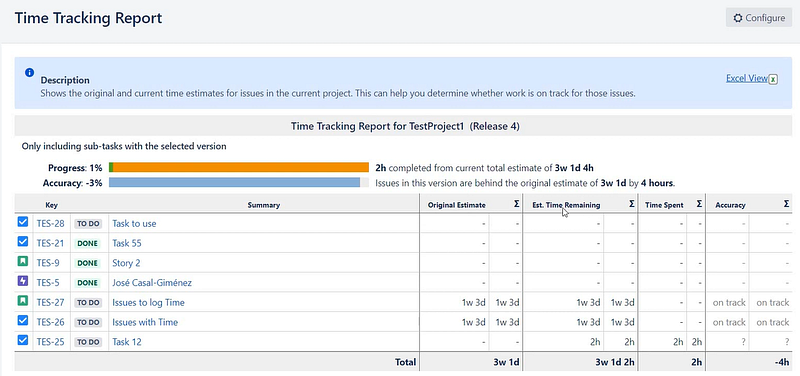The height and width of the screenshot is (376, 800).
Task: Click the TO DO status badge for TES-28
Action: 88,223
